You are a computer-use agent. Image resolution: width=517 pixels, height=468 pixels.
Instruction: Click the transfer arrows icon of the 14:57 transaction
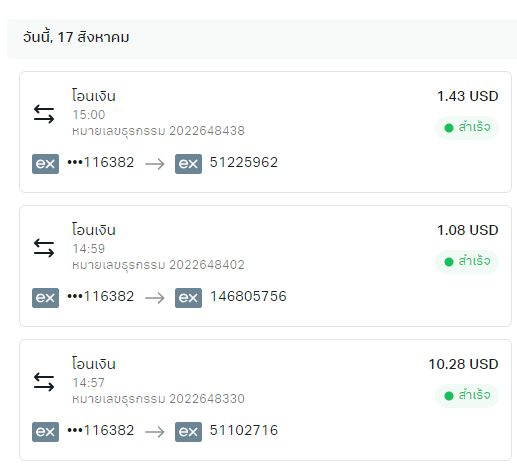(44, 382)
